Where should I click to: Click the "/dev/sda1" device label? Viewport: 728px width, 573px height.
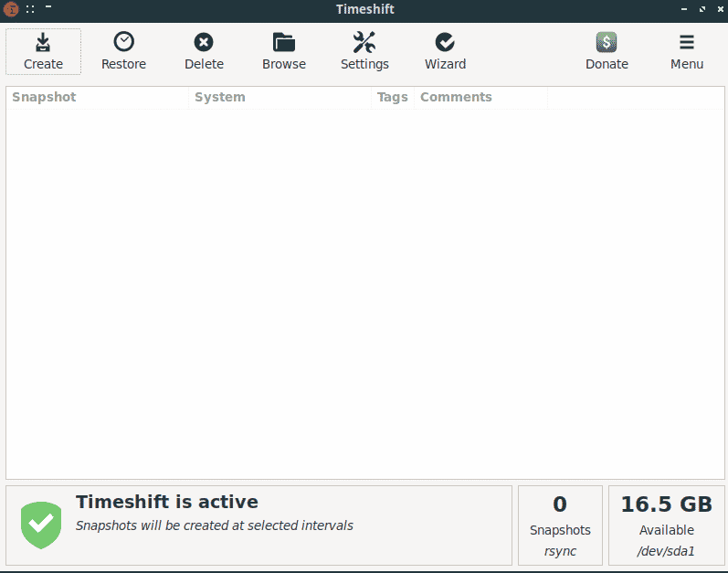pyautogui.click(x=666, y=551)
